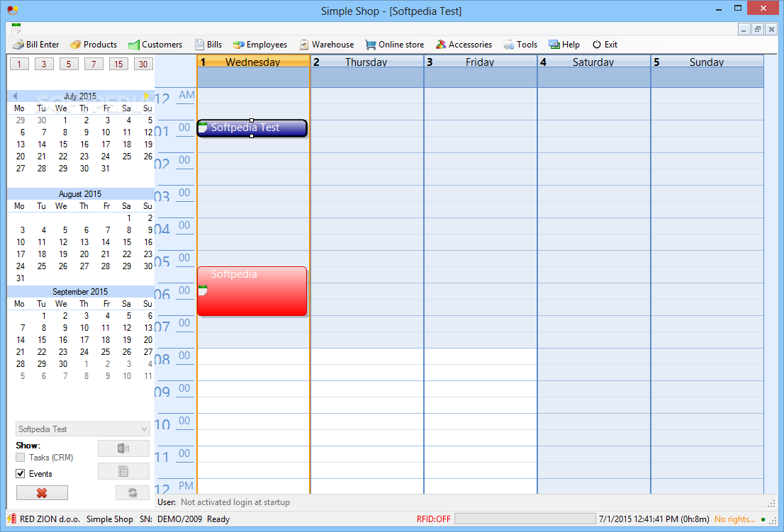This screenshot has width=784, height=532.
Task: Click the August 2015 month title
Action: (x=80, y=194)
